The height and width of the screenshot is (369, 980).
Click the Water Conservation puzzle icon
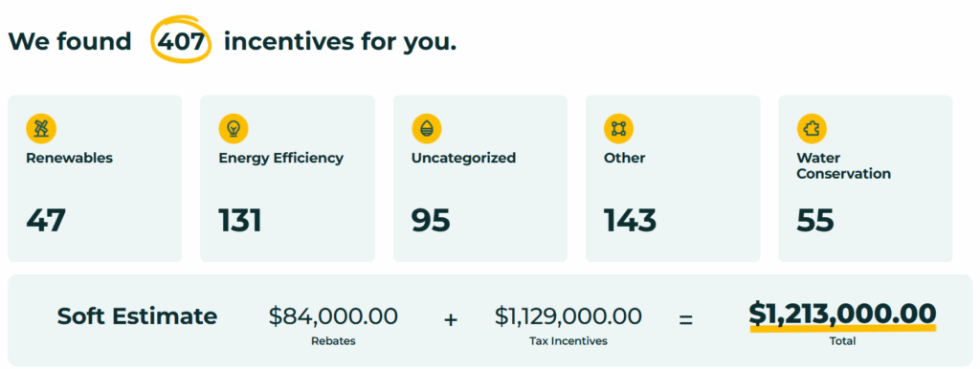point(812,129)
